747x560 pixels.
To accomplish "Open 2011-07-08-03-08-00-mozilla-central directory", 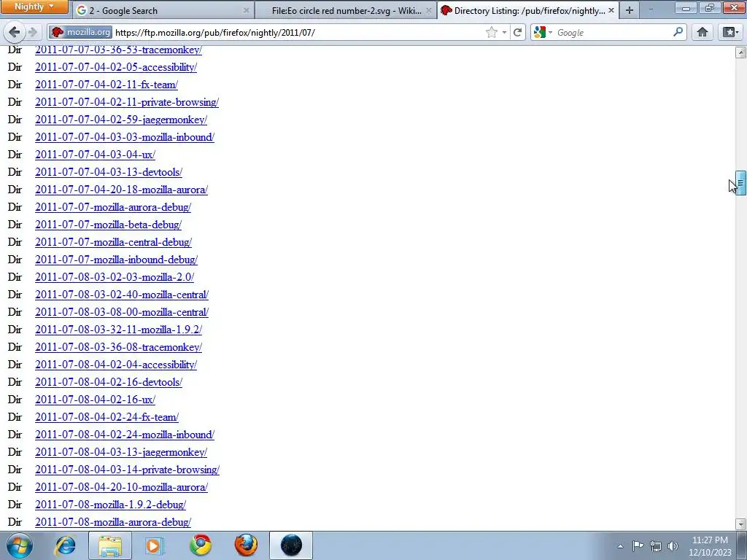I will [x=122, y=312].
